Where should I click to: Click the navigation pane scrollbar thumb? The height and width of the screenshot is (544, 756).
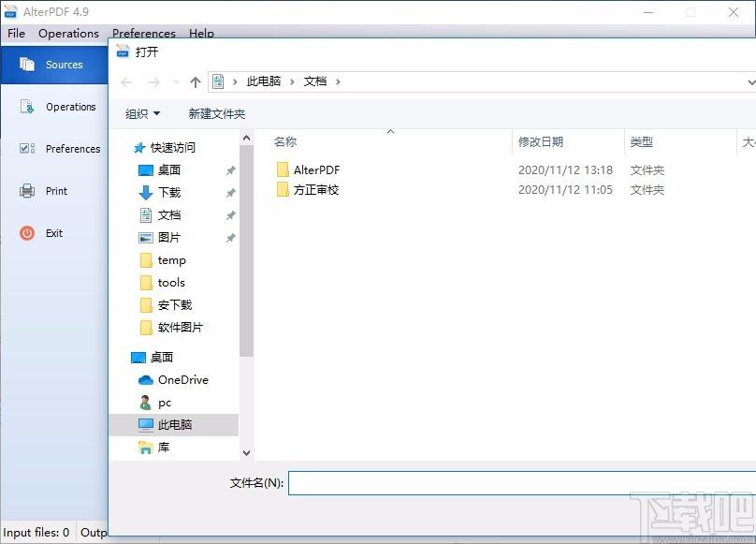tap(246, 251)
